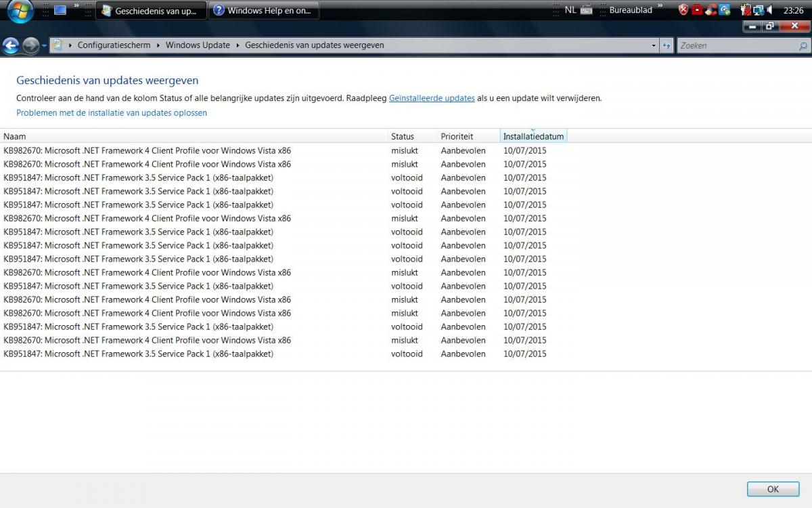Expand the Quick Launch overflow chevron

(76, 7)
